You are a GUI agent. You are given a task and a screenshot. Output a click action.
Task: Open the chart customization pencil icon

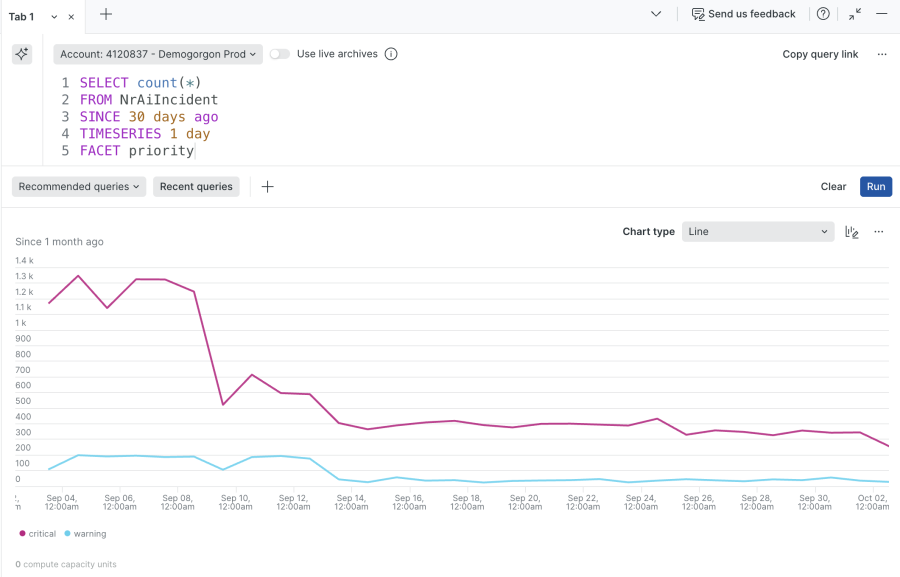pos(851,231)
